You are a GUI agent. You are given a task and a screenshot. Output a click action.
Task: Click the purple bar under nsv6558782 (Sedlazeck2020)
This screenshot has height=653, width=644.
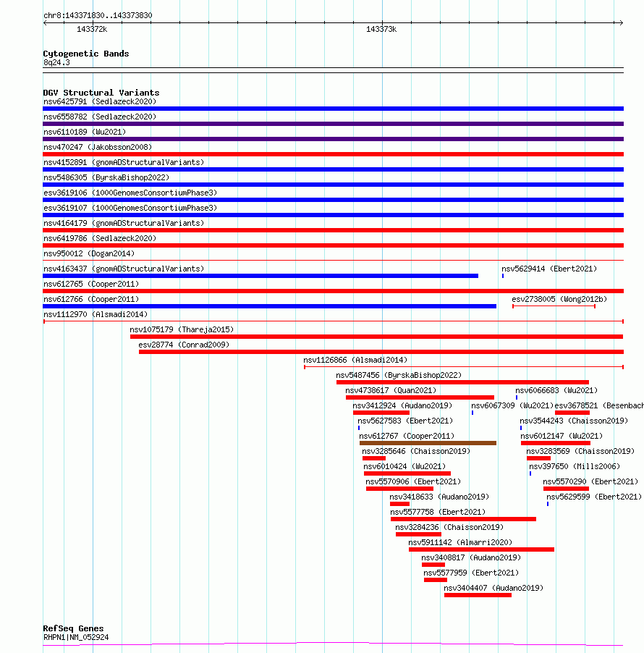click(333, 124)
